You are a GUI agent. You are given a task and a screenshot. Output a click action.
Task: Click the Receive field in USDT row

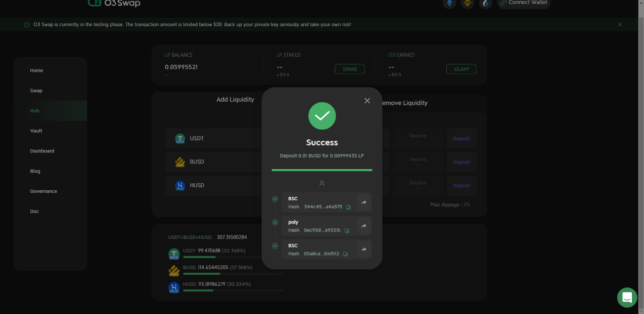(x=418, y=138)
